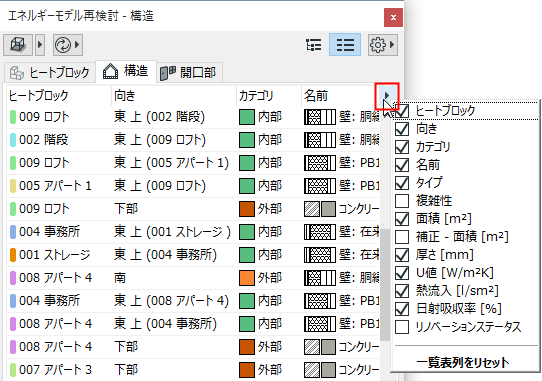This screenshot has height=381, width=542.
Task: Uncheck ヒートブロック column checkbox
Action: tap(402, 111)
